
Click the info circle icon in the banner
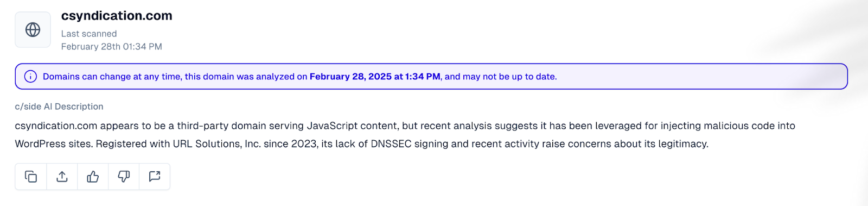[31, 77]
